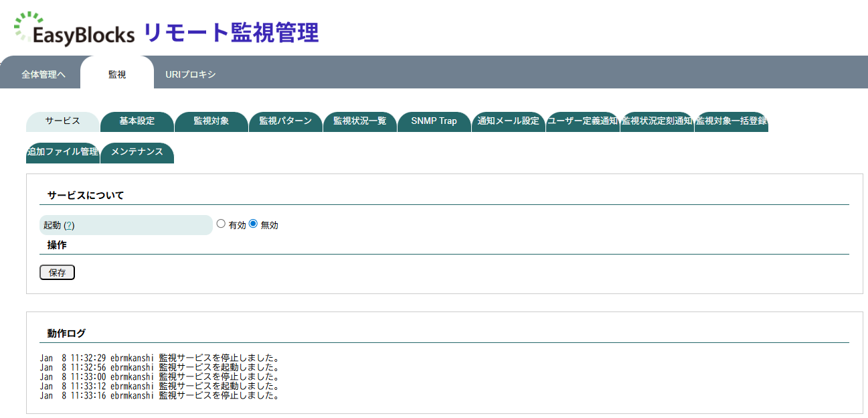Open the 追加ファイル管理 tab
The width and height of the screenshot is (868, 418).
(63, 152)
